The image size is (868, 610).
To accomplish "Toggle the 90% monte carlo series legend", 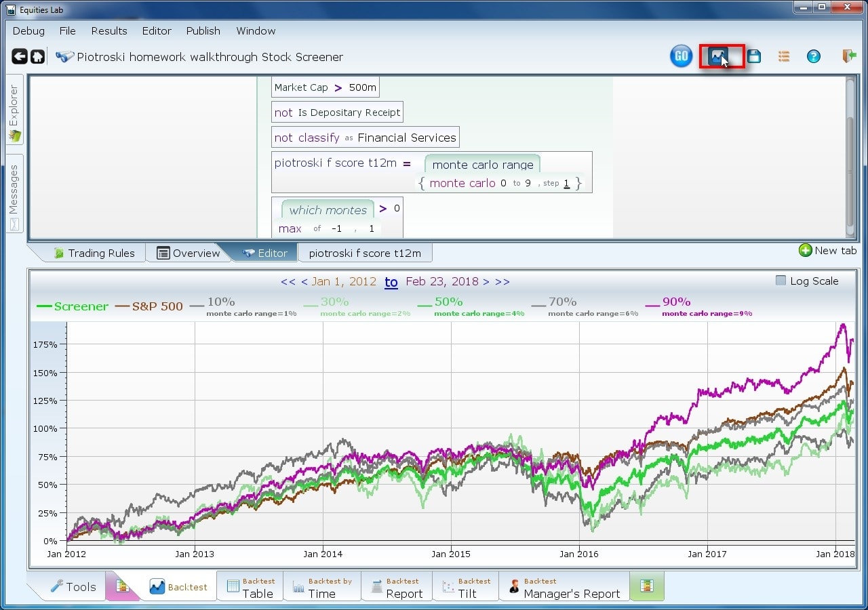I will point(676,302).
